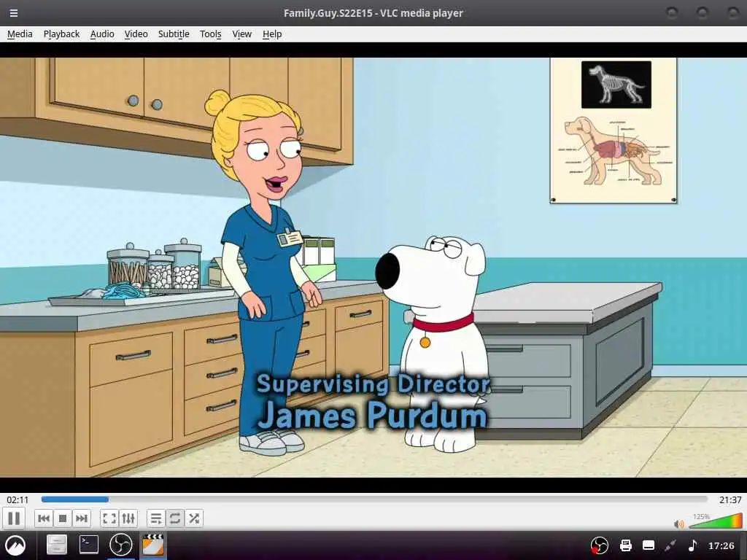The image size is (747, 560).
Task: Pause the video playback
Action: pyautogui.click(x=14, y=518)
